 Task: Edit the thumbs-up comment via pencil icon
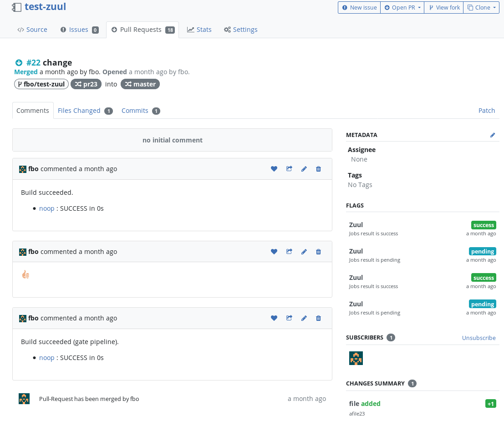(304, 252)
